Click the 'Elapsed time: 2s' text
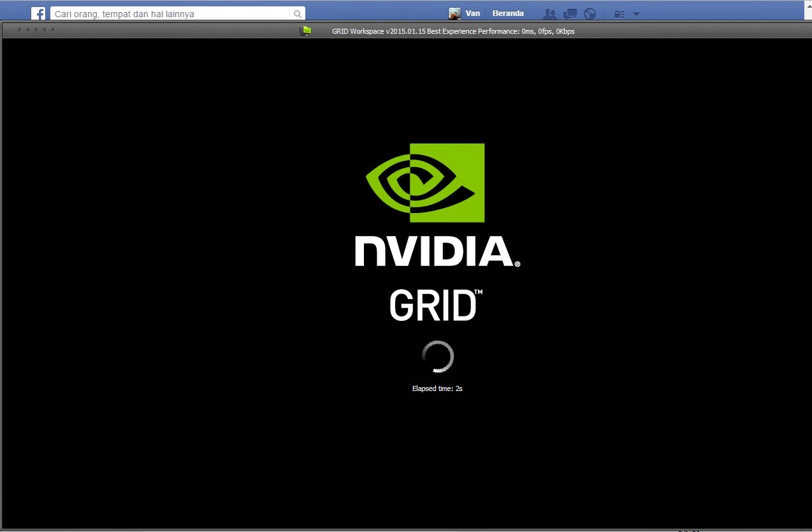This screenshot has height=532, width=812. coord(437,388)
